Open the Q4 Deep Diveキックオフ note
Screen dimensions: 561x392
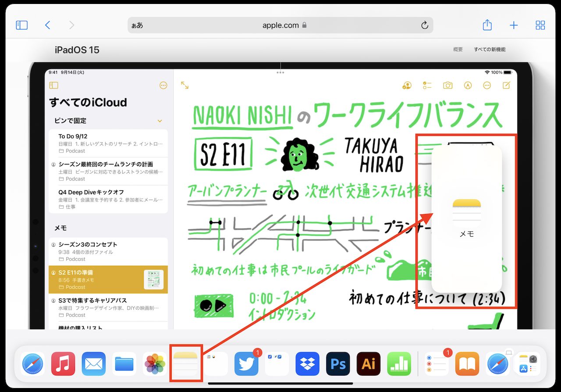tap(108, 199)
